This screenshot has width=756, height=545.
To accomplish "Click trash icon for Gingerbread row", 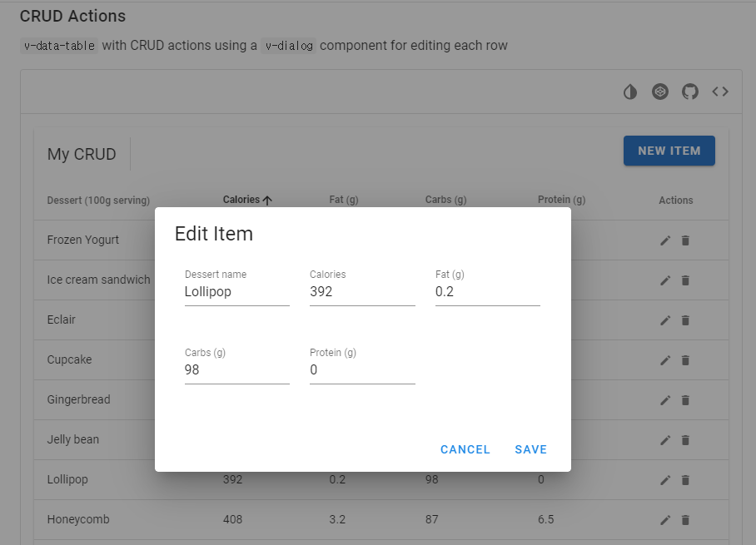I will (x=685, y=400).
